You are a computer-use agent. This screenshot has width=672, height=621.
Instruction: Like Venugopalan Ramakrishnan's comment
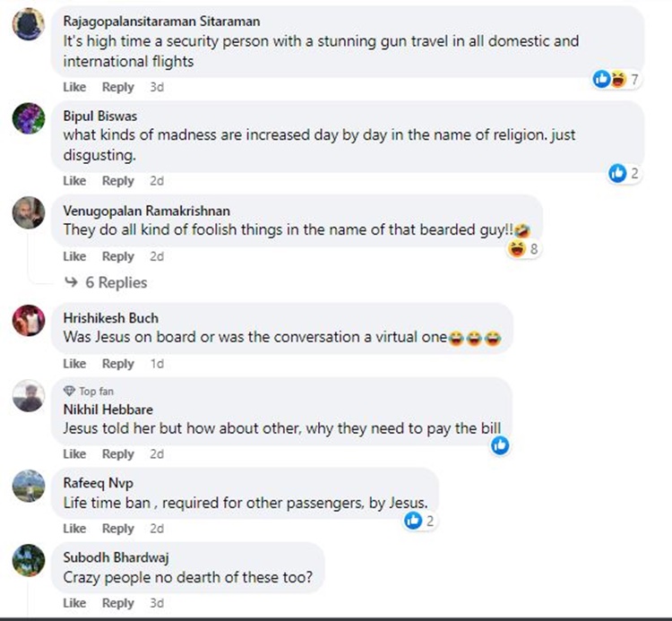click(x=74, y=256)
